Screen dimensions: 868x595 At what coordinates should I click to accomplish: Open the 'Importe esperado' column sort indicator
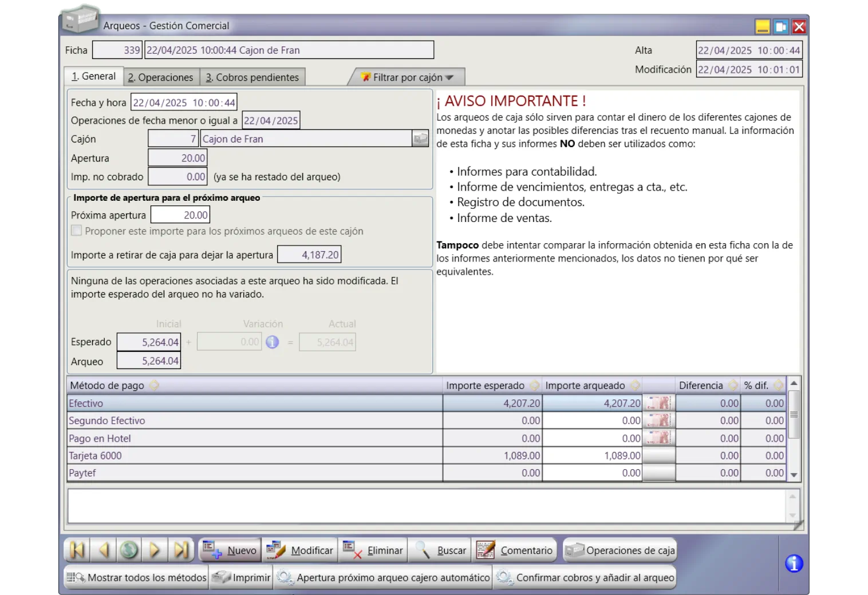[x=534, y=386]
